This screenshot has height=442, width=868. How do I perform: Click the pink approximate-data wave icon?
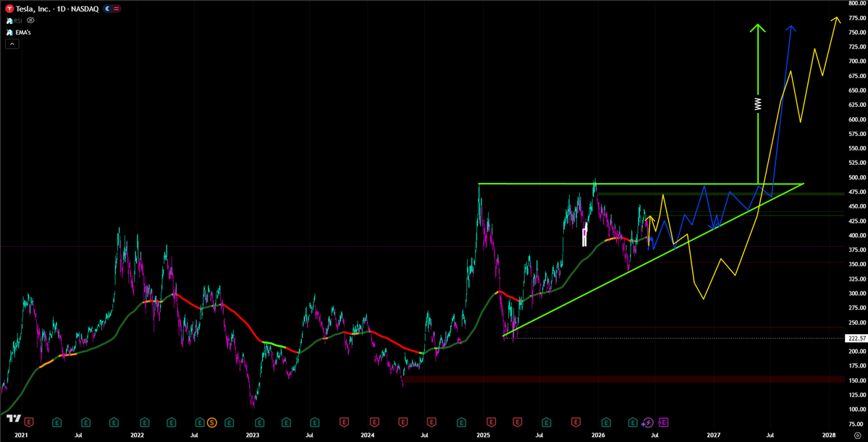(x=117, y=9)
